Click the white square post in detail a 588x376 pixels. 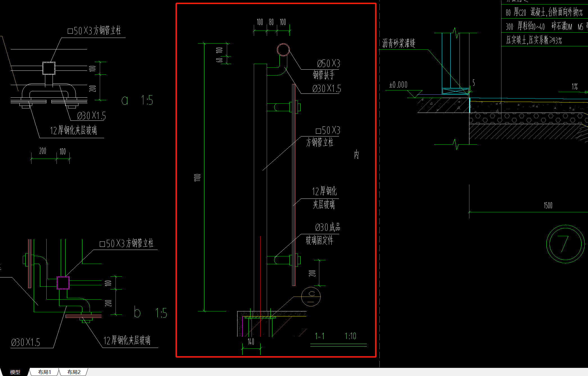tap(49, 68)
